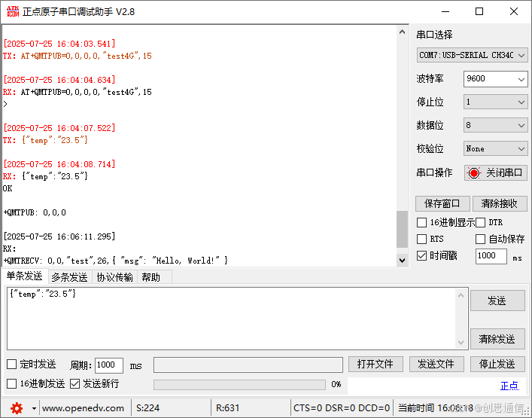Click the 发送 send button

[497, 301]
